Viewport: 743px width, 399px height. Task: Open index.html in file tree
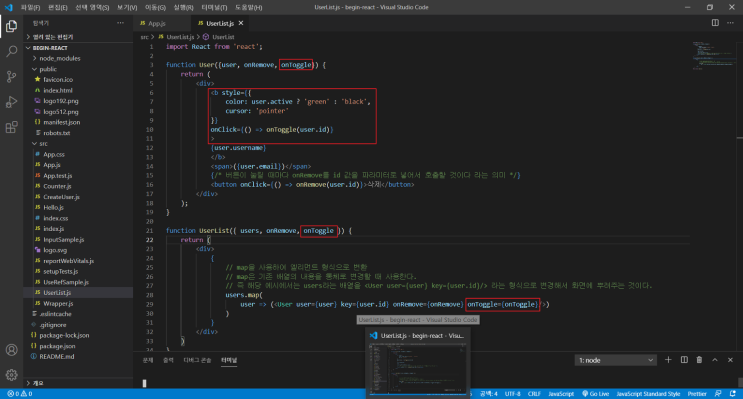coord(58,91)
